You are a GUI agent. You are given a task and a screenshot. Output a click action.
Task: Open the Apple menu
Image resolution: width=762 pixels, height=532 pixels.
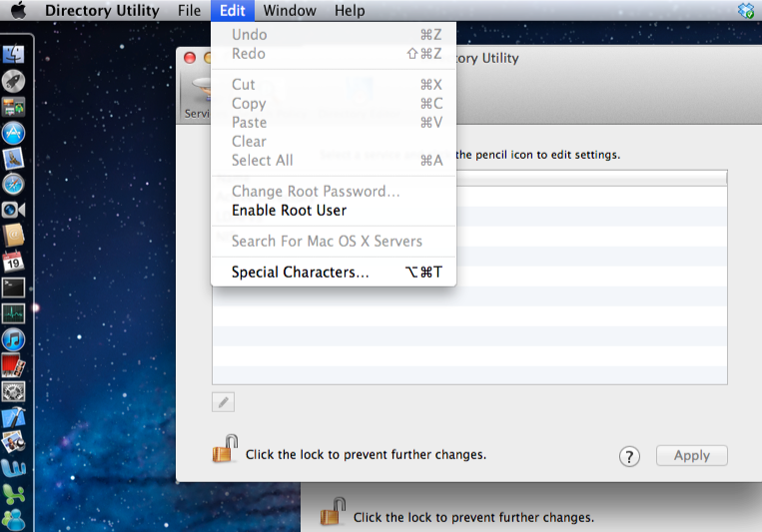(x=18, y=10)
